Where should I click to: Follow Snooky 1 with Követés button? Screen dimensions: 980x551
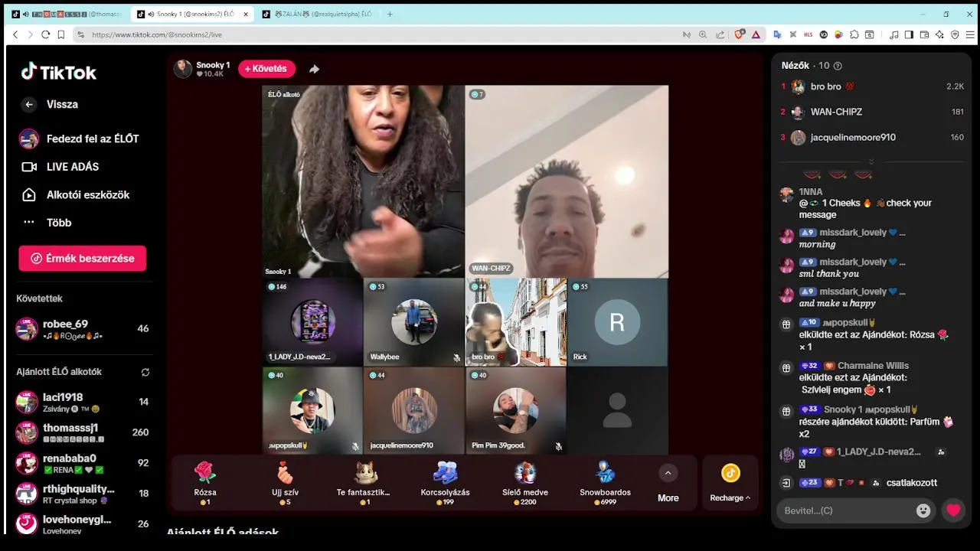point(266,69)
